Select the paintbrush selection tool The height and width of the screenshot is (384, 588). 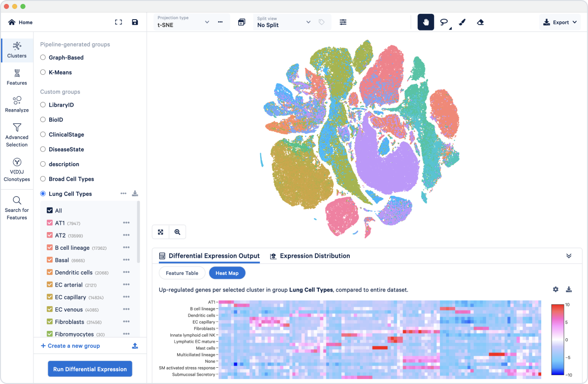pyautogui.click(x=462, y=22)
